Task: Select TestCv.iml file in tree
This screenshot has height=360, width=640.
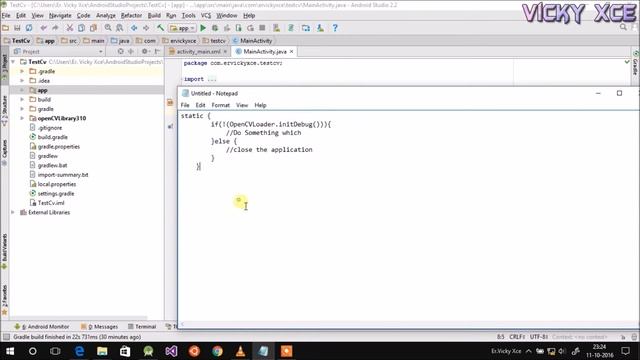Action: coord(51,203)
